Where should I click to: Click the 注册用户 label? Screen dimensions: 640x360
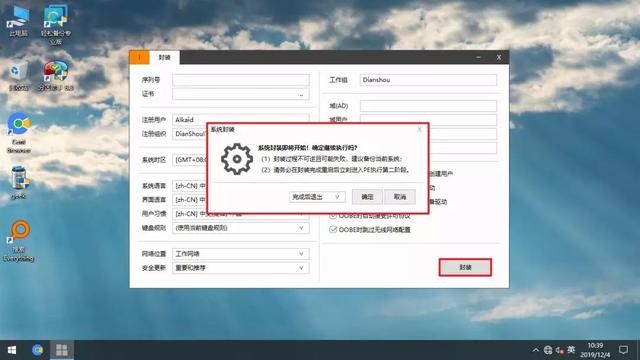pyautogui.click(x=154, y=120)
